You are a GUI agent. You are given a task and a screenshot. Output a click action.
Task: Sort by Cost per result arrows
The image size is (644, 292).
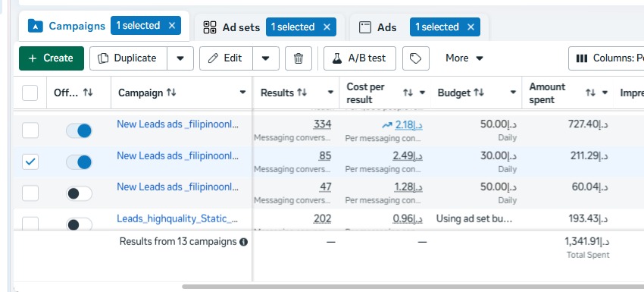point(408,93)
